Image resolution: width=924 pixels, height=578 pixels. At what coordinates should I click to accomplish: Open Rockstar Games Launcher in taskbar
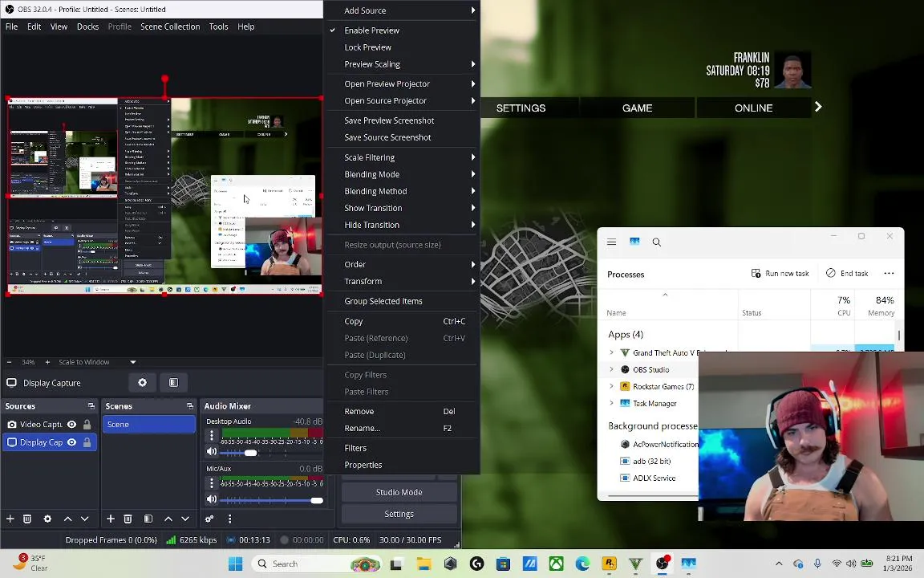610,564
